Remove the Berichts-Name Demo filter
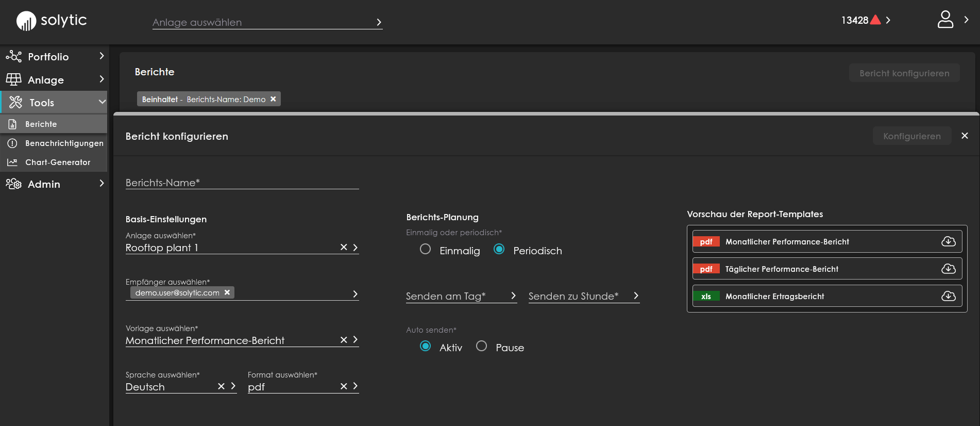The image size is (980, 426). [273, 99]
